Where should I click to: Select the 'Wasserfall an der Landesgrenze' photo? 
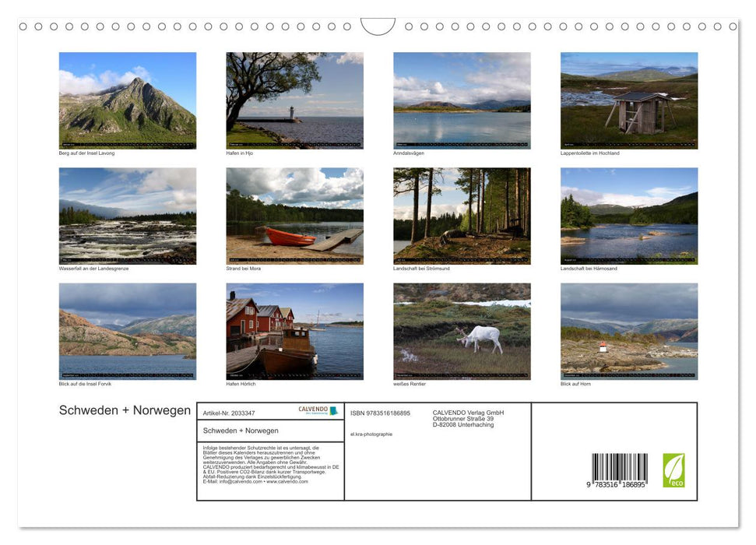click(128, 215)
